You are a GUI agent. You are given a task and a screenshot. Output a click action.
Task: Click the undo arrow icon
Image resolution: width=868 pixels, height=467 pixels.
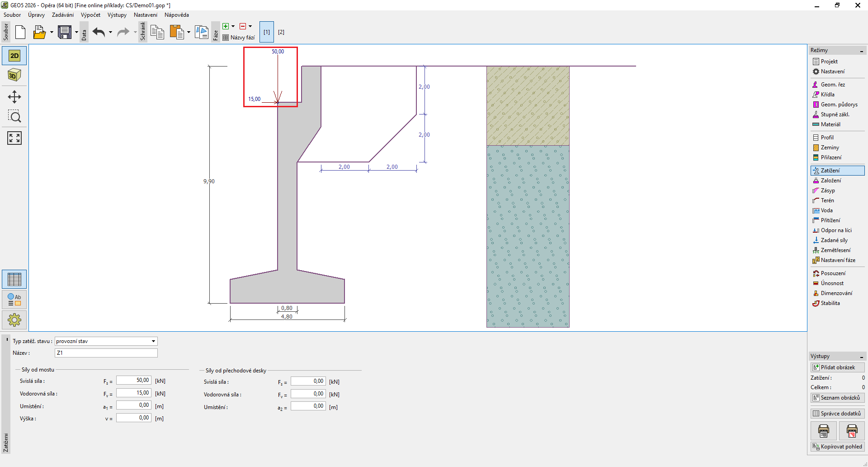point(99,32)
